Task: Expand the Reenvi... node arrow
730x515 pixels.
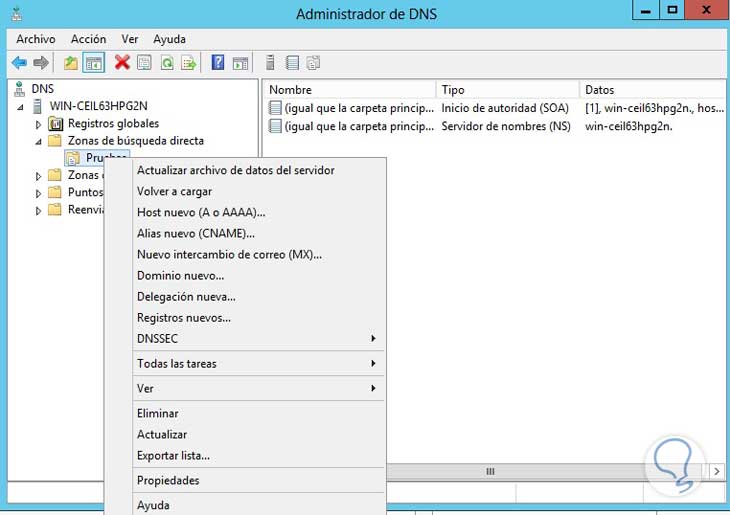Action: tap(38, 211)
